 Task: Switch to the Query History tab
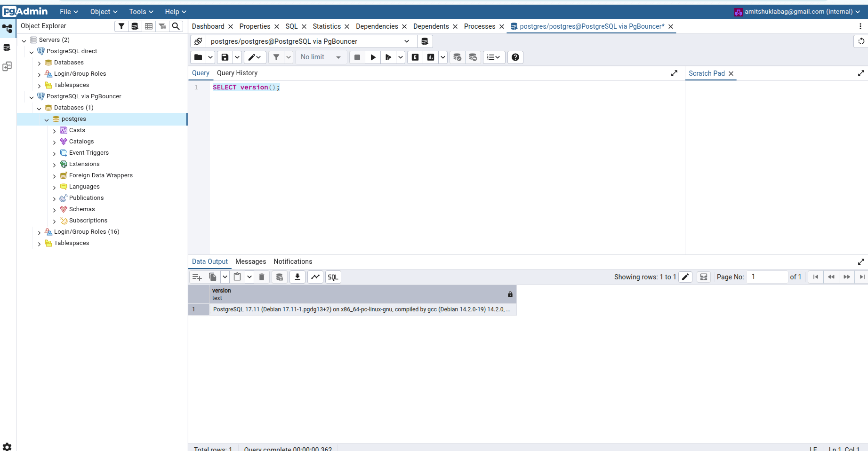coord(237,73)
